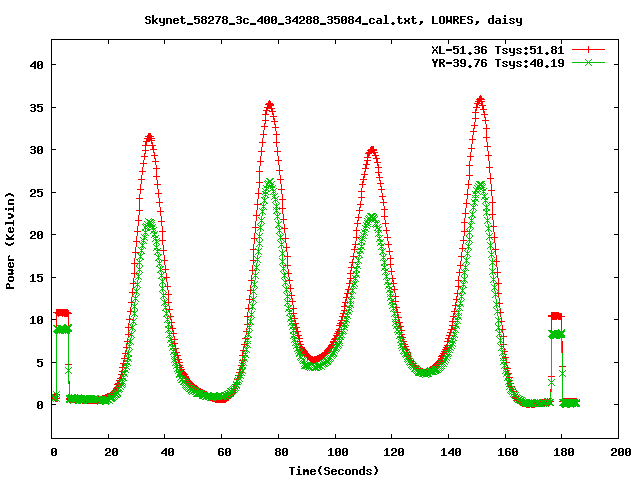Click y-axis tick label 10

pos(36,320)
